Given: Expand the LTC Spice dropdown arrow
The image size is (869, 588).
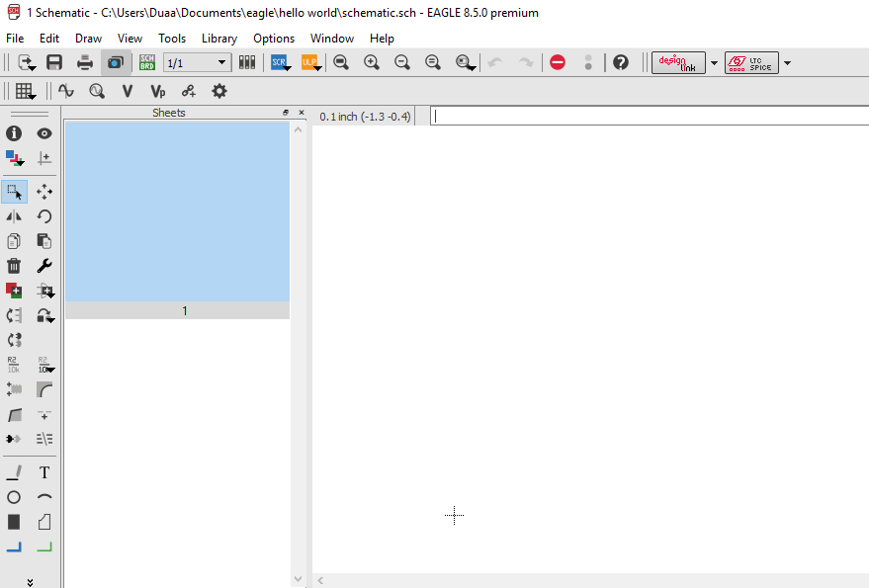Looking at the screenshot, I should tap(787, 63).
